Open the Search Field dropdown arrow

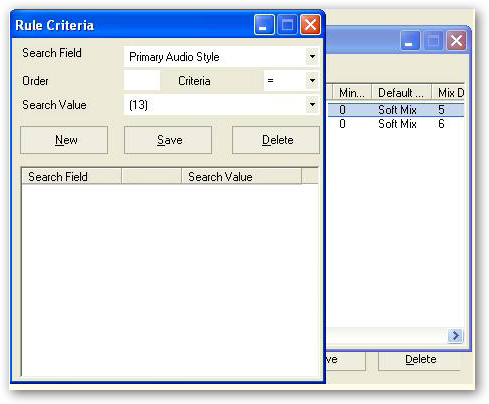[x=312, y=56]
